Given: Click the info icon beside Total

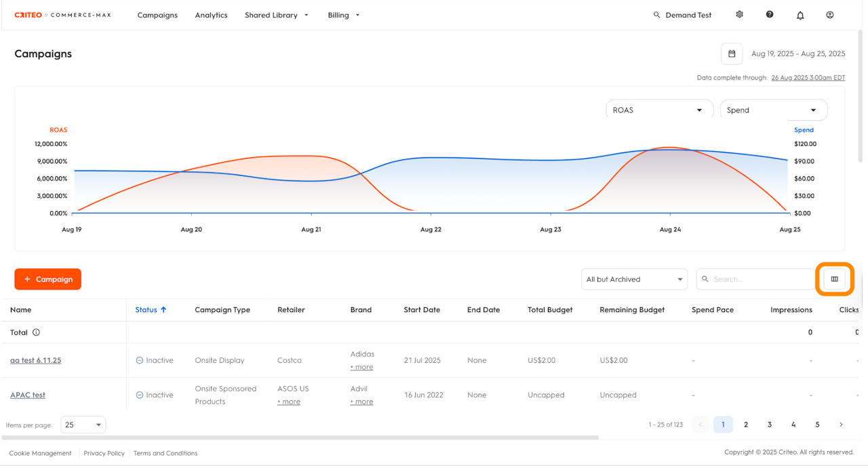Looking at the screenshot, I should click(37, 332).
